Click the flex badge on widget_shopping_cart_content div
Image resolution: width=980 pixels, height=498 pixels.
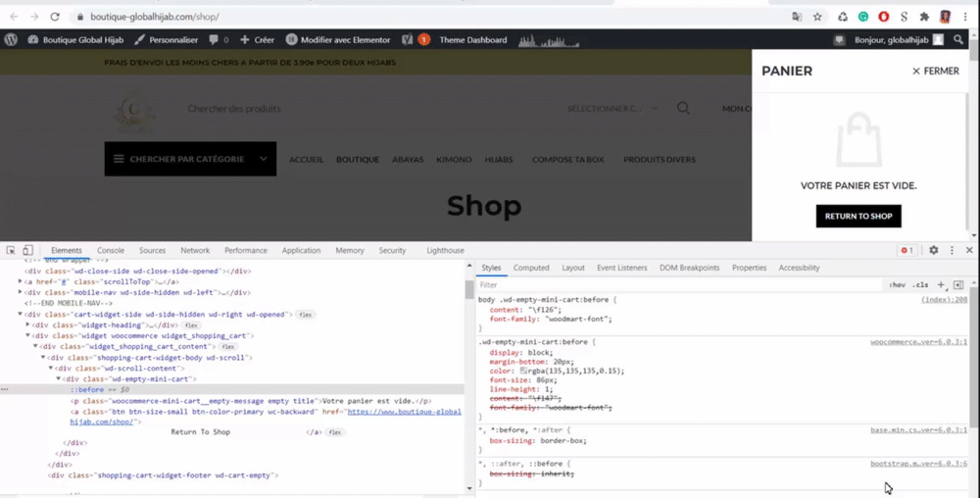tap(228, 347)
